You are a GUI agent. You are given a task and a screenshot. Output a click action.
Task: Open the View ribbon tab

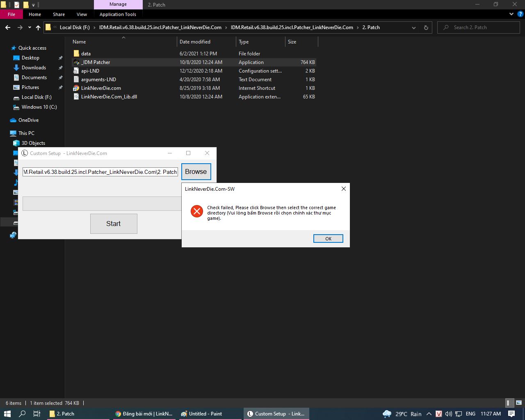click(82, 14)
